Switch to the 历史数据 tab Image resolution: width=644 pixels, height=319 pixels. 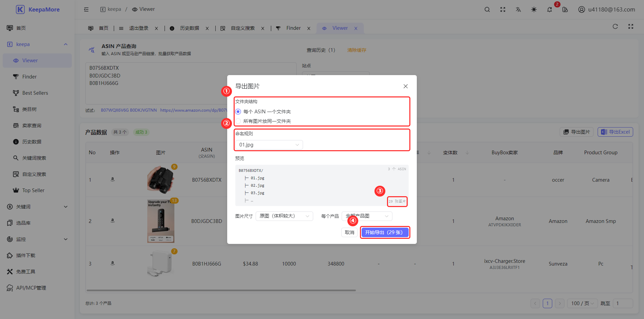[x=189, y=28]
